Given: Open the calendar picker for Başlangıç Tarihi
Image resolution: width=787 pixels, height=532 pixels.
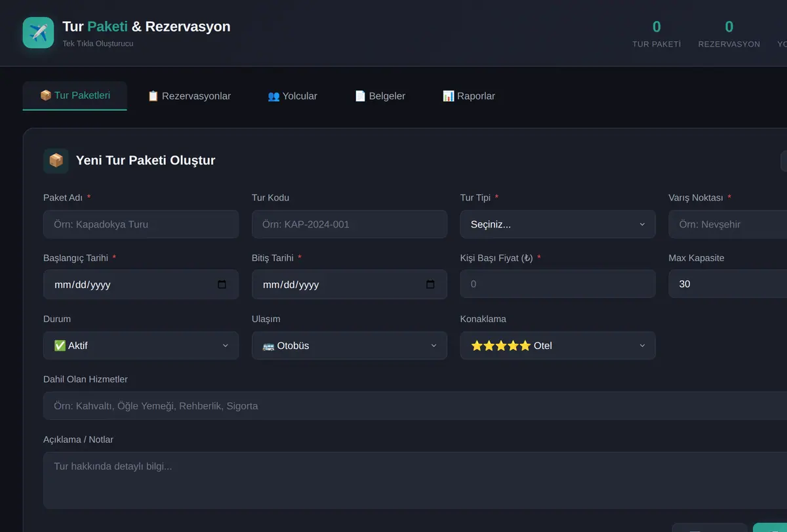Looking at the screenshot, I should pos(222,285).
